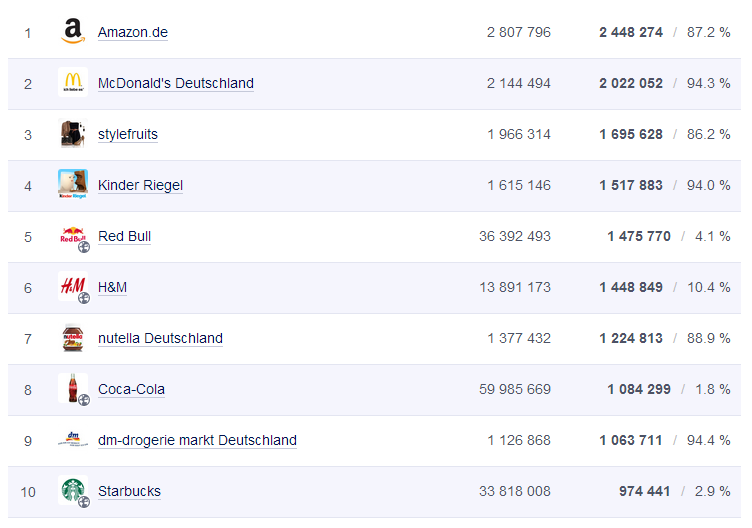Click the dm-drogerie markt logo

point(73,438)
